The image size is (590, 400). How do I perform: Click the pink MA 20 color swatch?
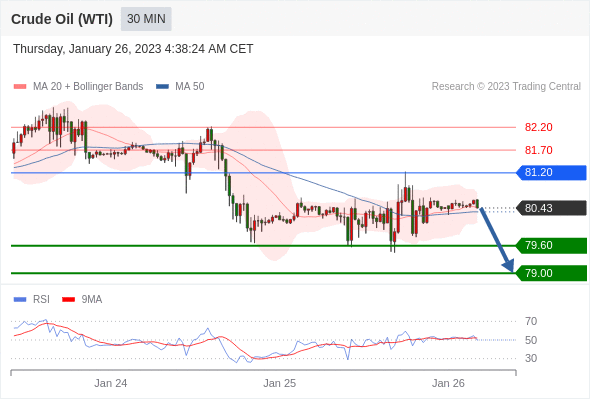click(x=20, y=87)
